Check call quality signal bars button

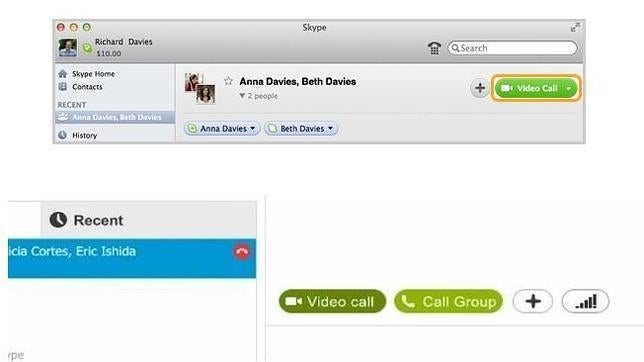click(585, 301)
